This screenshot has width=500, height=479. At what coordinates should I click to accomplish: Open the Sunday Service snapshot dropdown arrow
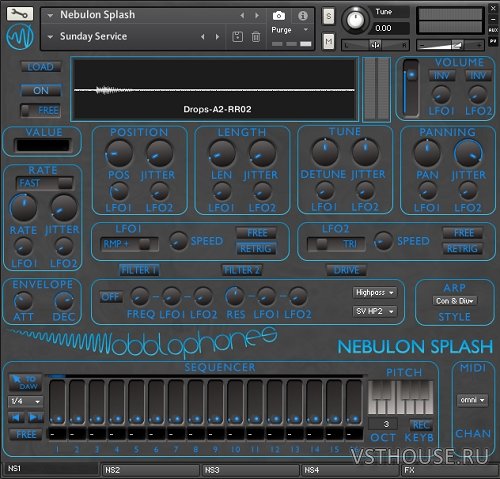[x=50, y=37]
